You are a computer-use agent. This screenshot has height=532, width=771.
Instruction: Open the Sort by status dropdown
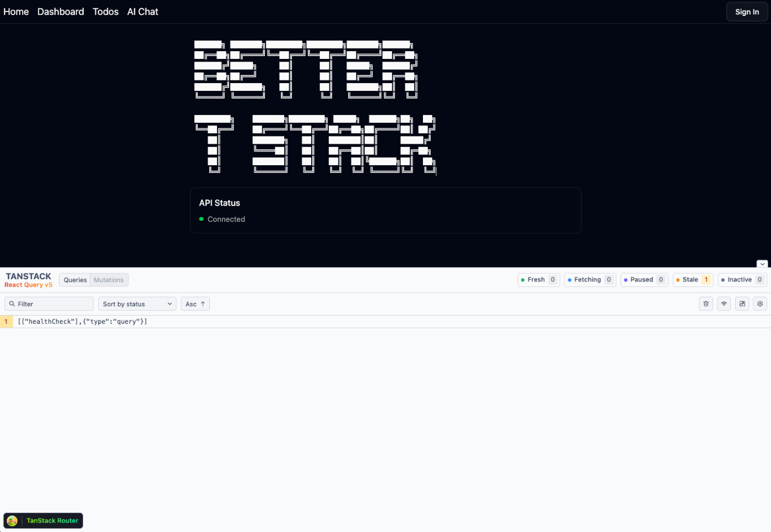[x=137, y=304]
